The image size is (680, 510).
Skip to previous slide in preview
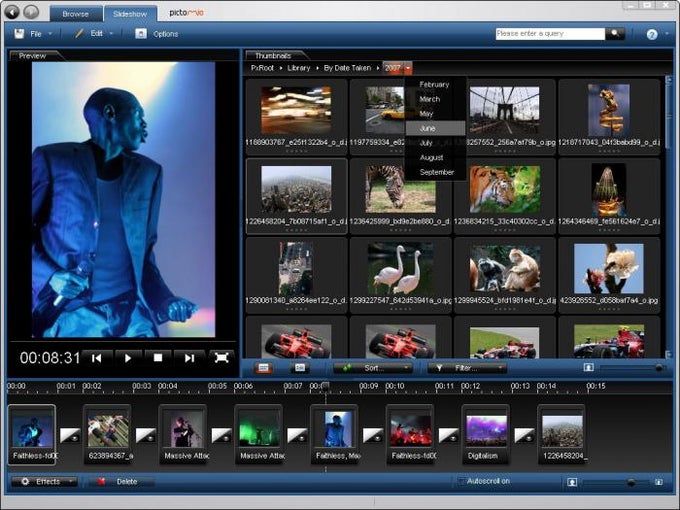click(96, 357)
